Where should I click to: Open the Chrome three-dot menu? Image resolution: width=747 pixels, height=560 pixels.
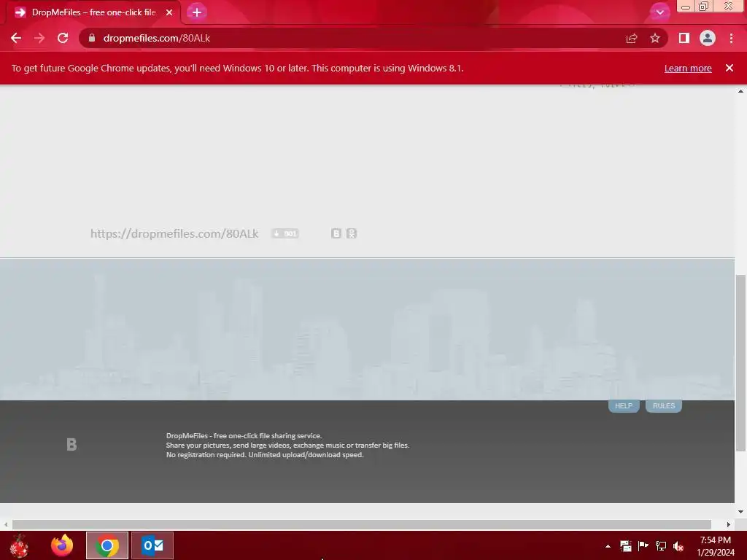pos(731,38)
